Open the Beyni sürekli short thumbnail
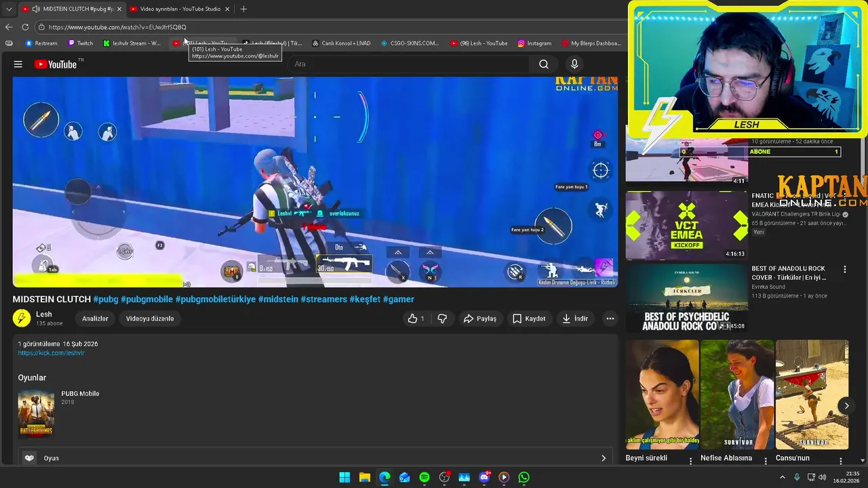The image size is (868, 488). (x=663, y=394)
